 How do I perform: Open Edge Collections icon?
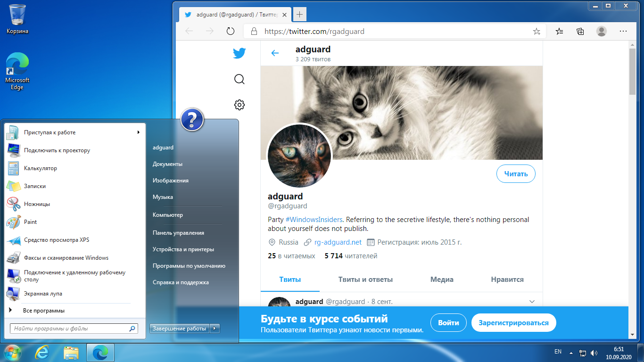click(x=580, y=32)
